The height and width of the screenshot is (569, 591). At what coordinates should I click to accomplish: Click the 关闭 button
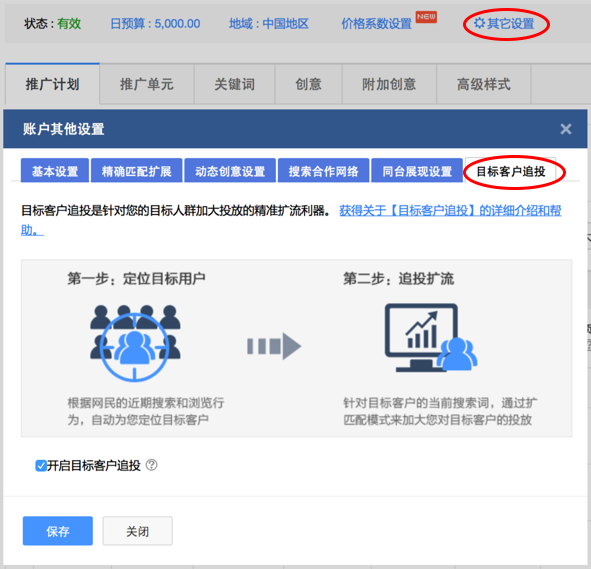(x=138, y=531)
